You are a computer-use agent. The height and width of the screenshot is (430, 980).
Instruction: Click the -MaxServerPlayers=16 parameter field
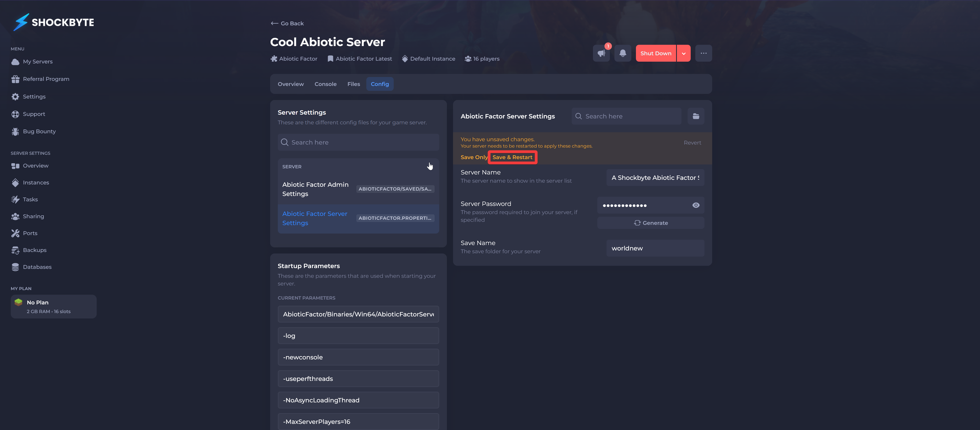pos(358,422)
